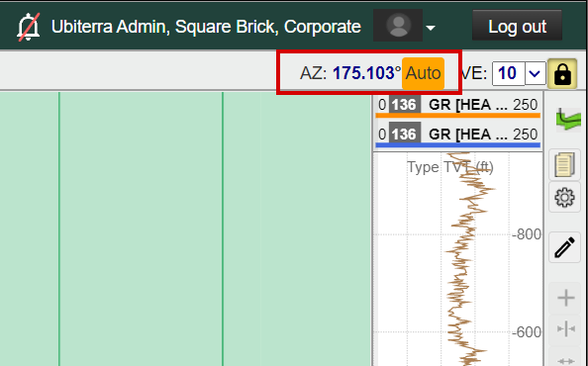This screenshot has width=588, height=366.
Task: Click the azimuth value 175.103°
Action: (x=366, y=73)
